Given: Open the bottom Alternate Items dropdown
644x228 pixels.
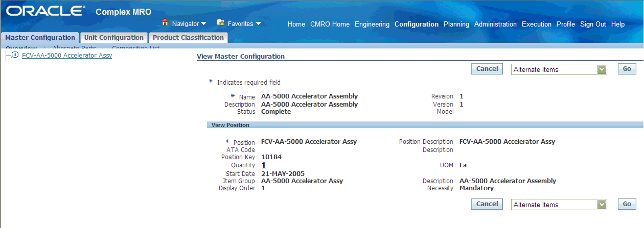Looking at the screenshot, I should [x=559, y=205].
